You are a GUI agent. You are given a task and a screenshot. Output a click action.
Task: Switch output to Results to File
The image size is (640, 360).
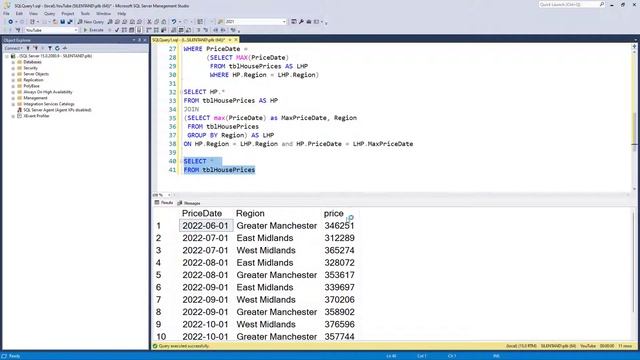(189, 30)
